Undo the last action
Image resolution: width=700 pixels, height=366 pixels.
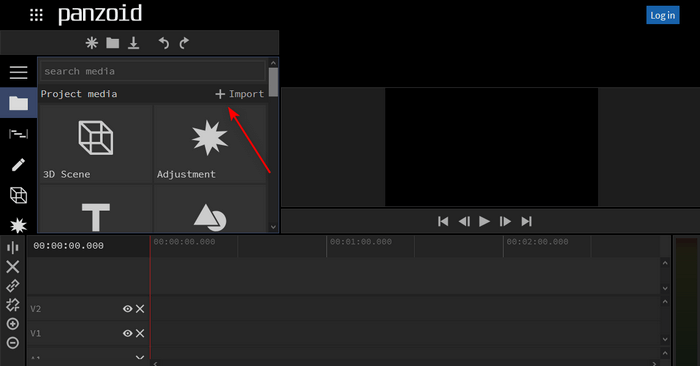[x=164, y=43]
